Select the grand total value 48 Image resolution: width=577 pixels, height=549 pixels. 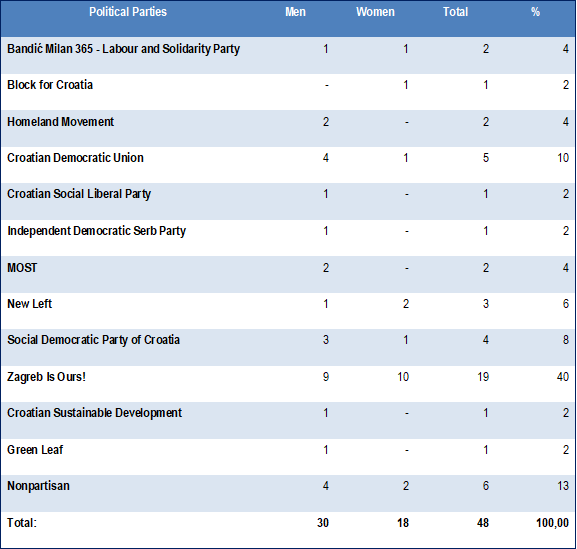(483, 523)
